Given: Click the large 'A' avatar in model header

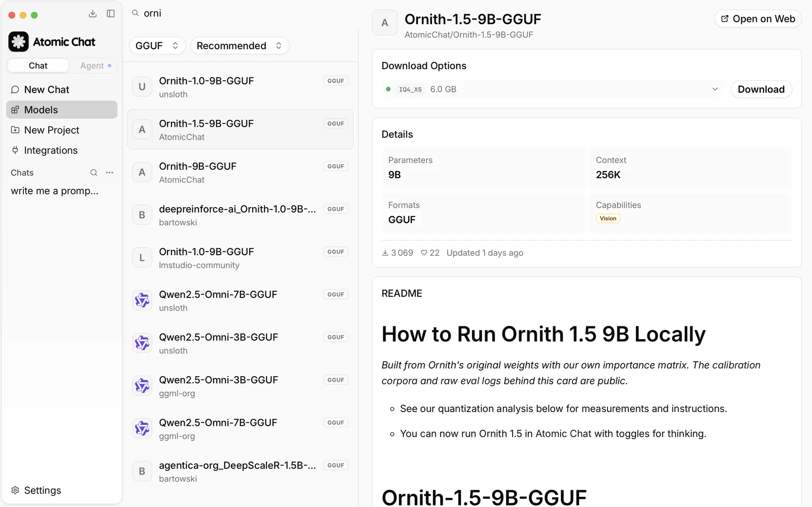Looking at the screenshot, I should 385,23.
